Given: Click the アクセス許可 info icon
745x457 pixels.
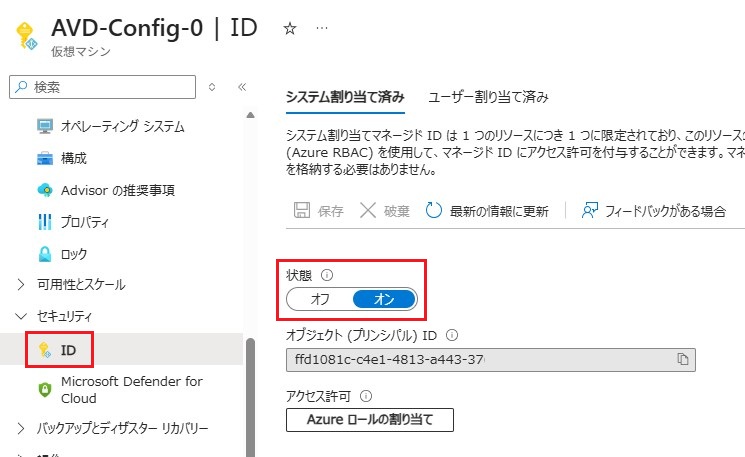Looking at the screenshot, I should [x=366, y=396].
